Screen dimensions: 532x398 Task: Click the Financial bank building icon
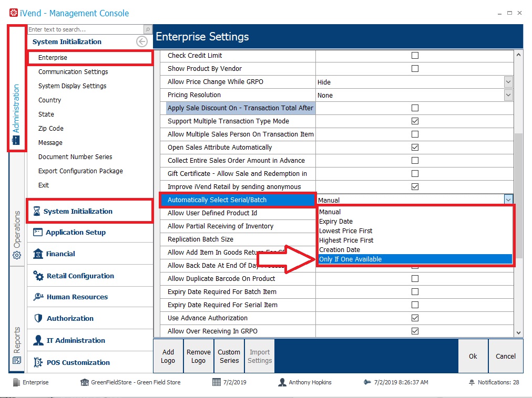click(x=38, y=254)
